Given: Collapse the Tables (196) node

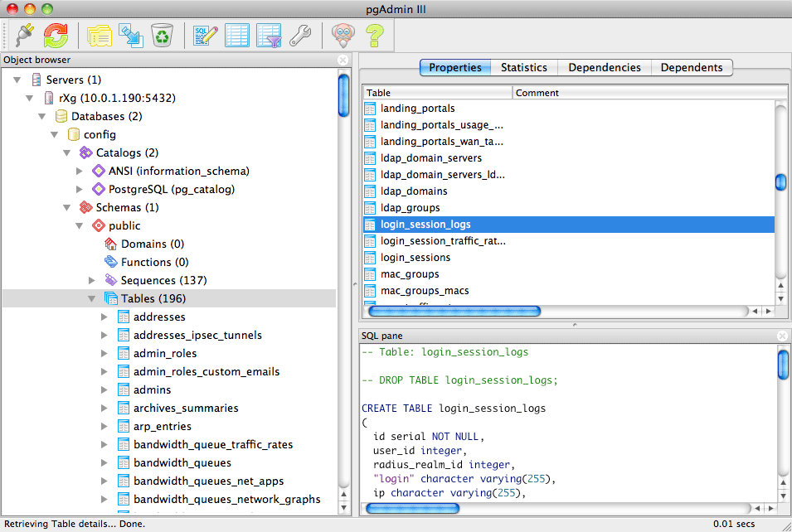Looking at the screenshot, I should pos(91,299).
